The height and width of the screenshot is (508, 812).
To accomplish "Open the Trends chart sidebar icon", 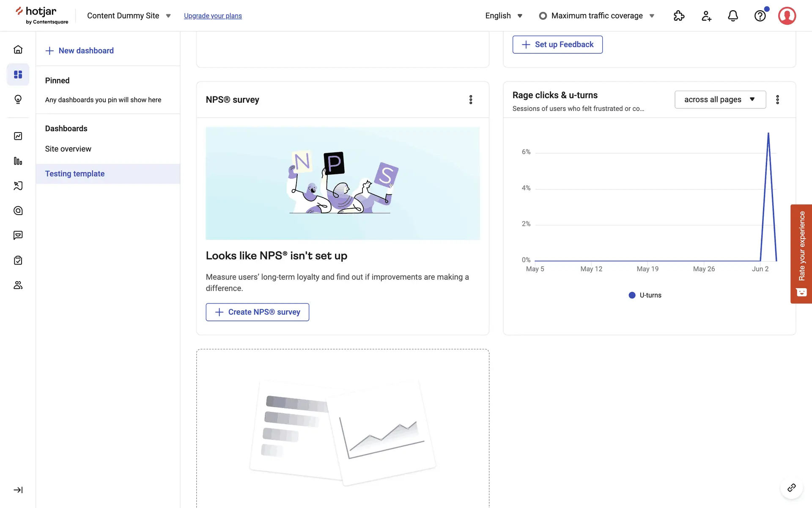I will click(x=18, y=136).
